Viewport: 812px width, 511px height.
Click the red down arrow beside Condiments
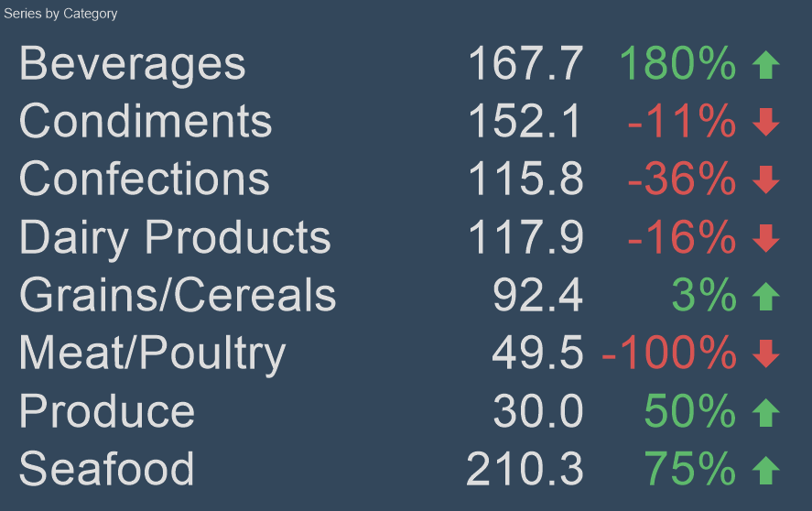tap(765, 122)
